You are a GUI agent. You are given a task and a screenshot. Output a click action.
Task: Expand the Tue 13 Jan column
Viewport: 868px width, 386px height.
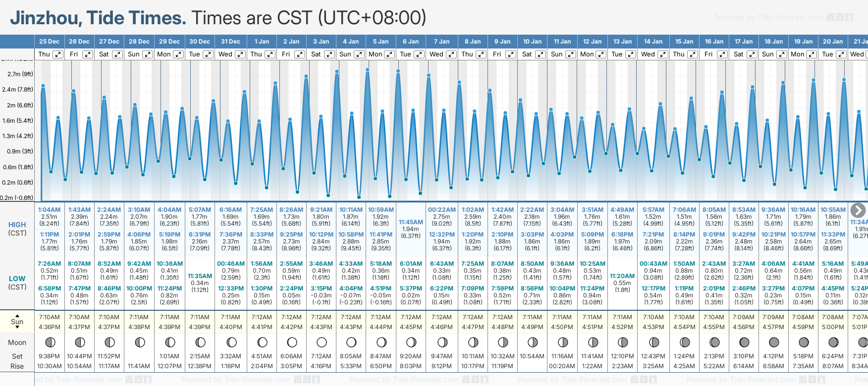click(x=630, y=54)
